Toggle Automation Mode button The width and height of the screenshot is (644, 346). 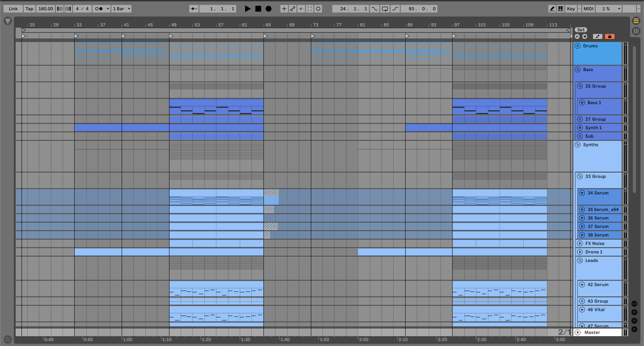597,36
